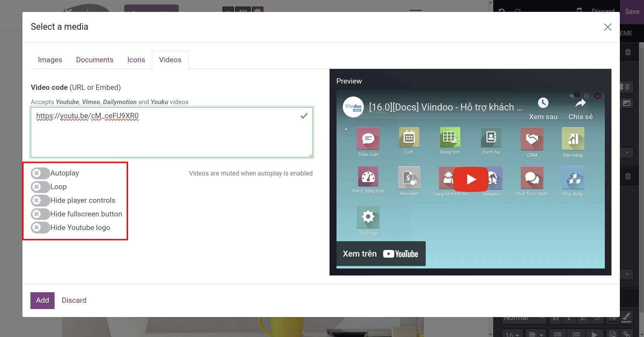The width and height of the screenshot is (644, 337).
Task: Open the font color swatch
Action: click(613, 318)
